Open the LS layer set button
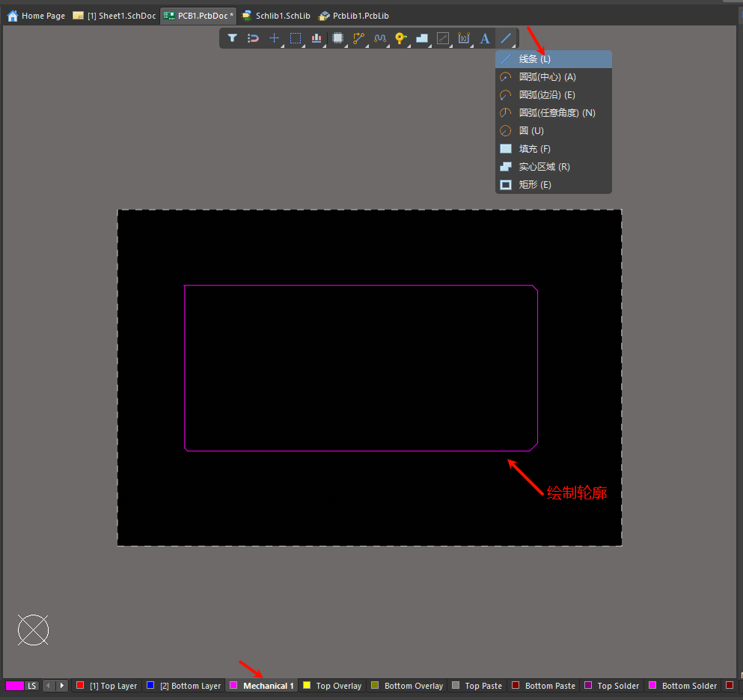 (x=31, y=686)
